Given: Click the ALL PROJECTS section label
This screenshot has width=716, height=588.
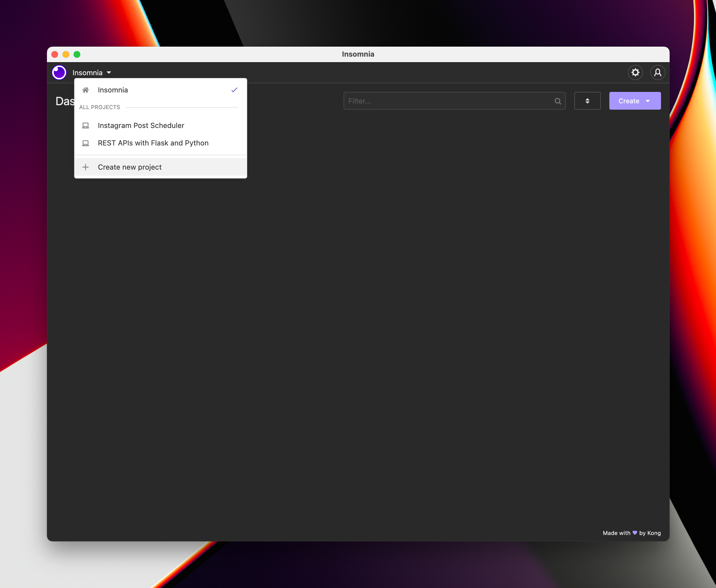Looking at the screenshot, I should click(x=99, y=107).
